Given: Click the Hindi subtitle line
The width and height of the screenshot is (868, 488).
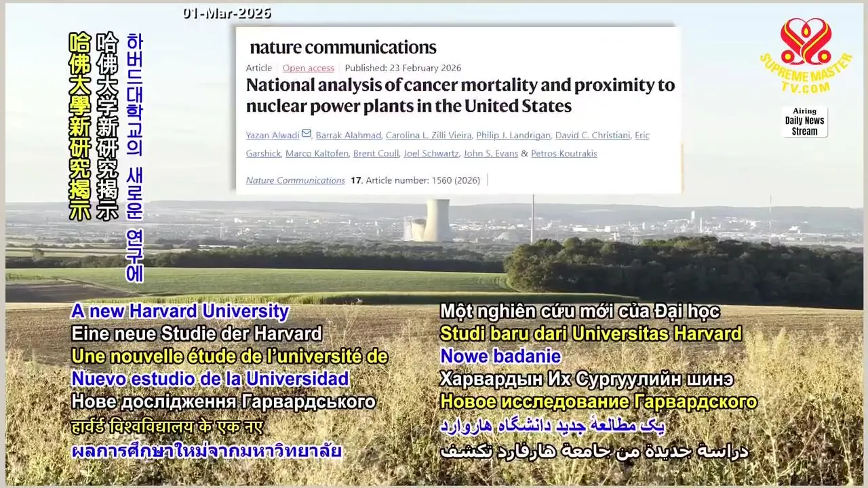Looking at the screenshot, I should pyautogui.click(x=167, y=427).
